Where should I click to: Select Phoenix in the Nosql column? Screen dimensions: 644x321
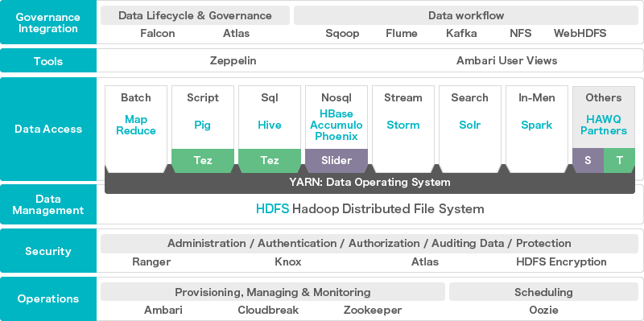click(x=336, y=136)
